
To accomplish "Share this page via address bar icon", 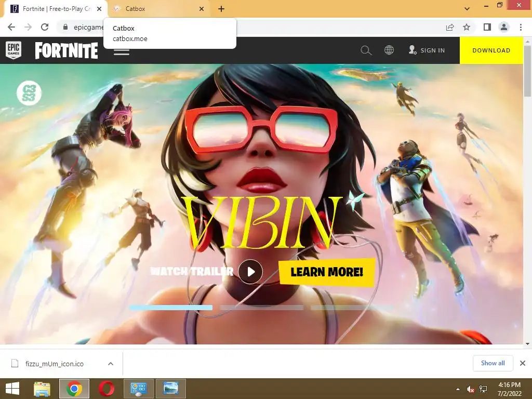I will coord(450,27).
